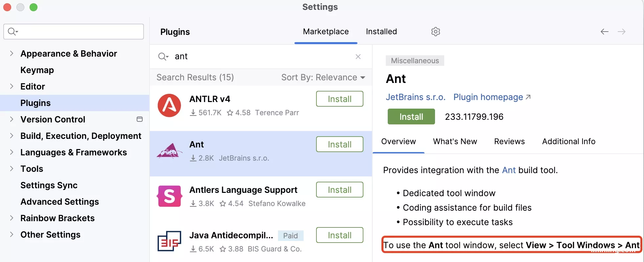Click the Ant plugin logo in results
This screenshot has width=644, height=262.
click(169, 151)
